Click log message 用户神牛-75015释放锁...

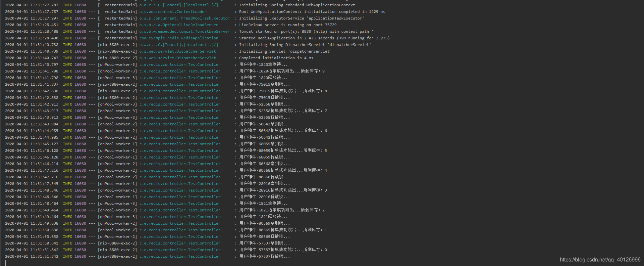pyautogui.click(x=265, y=98)
